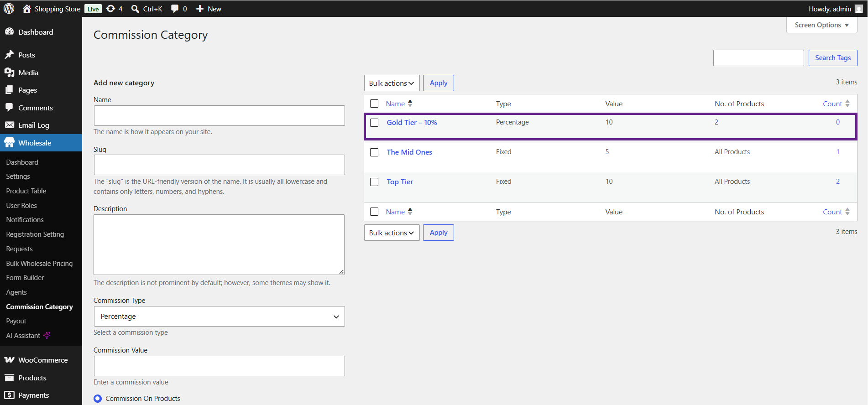This screenshot has width=868, height=405.
Task: Sort by Name using header arrows
Action: [x=410, y=104]
